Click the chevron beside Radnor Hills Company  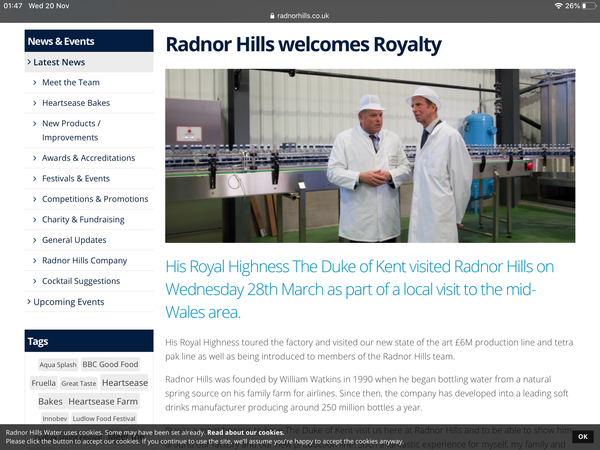35,261
